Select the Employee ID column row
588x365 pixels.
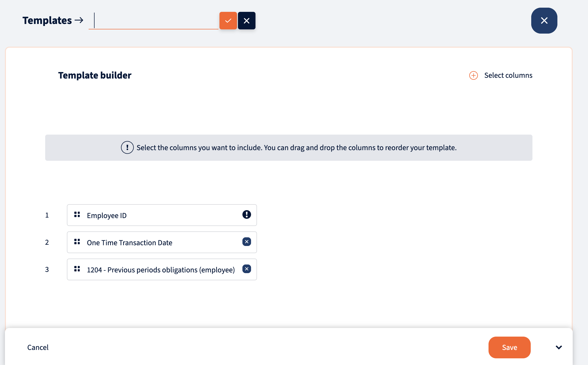point(162,215)
